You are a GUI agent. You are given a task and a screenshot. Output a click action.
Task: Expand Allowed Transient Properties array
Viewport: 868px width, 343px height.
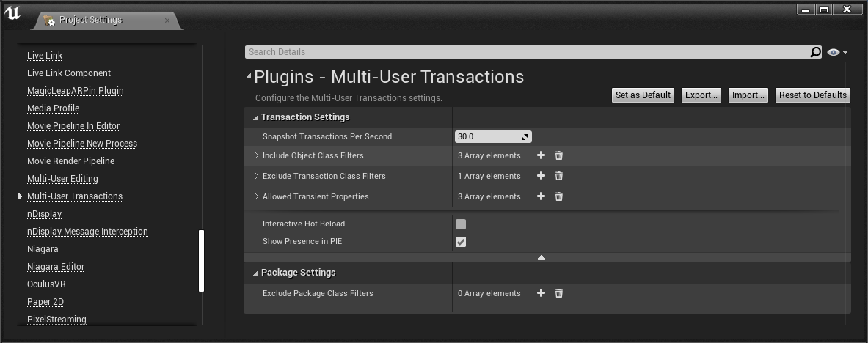256,196
